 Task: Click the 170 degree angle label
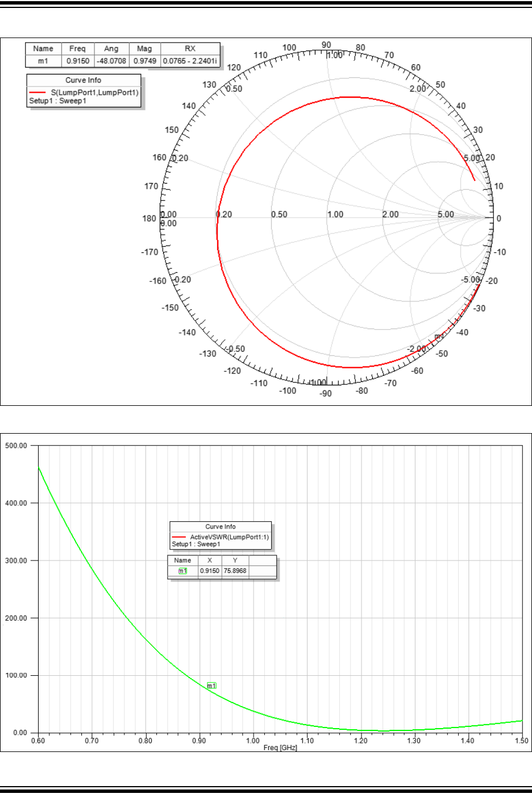click(x=151, y=186)
